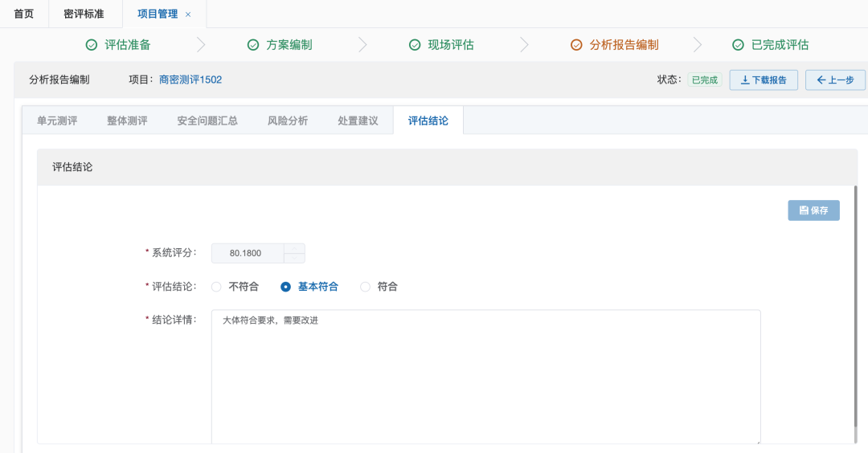The width and height of the screenshot is (868, 453).
Task: Close the 项目管理 tab with x
Action: point(188,14)
